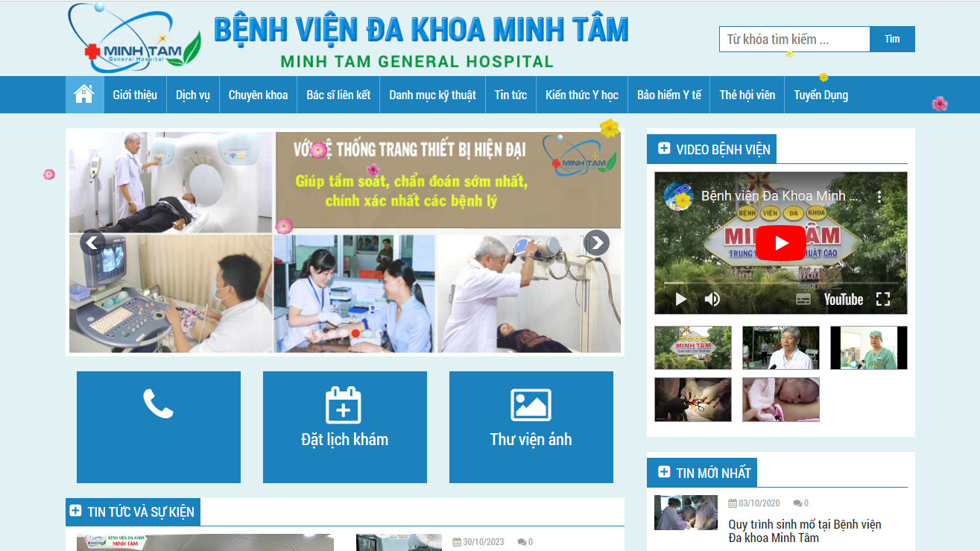Viewport: 980px width, 551px height.
Task: Toggle subtitles in the video player
Action: click(x=803, y=298)
